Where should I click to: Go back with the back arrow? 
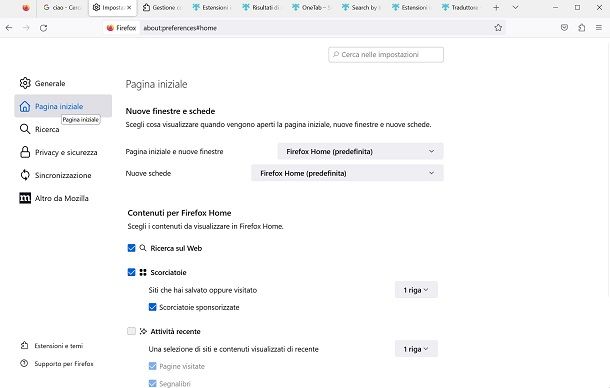coord(9,28)
